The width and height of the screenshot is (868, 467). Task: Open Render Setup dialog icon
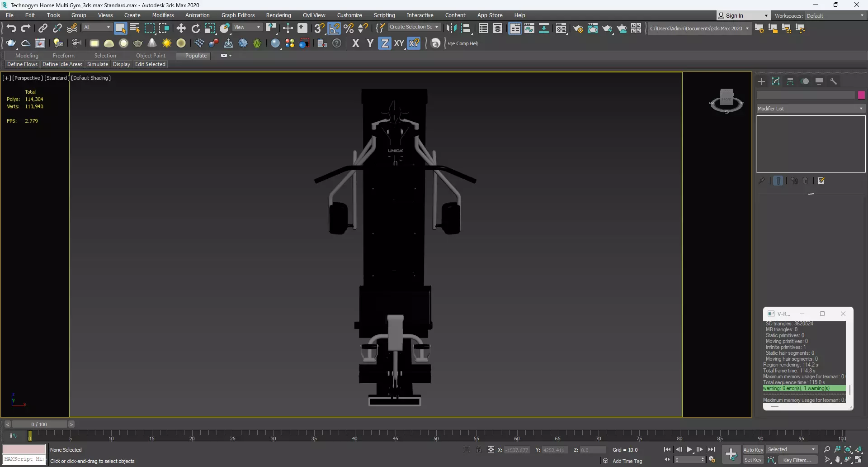pyautogui.click(x=578, y=29)
